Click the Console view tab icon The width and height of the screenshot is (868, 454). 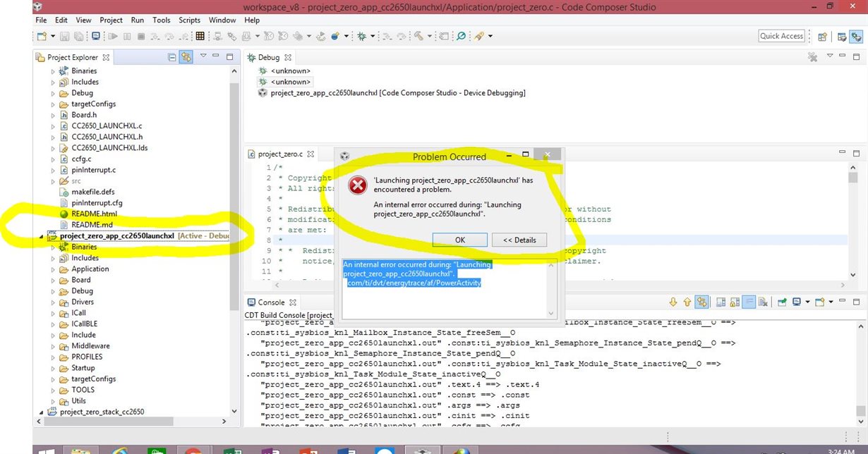click(251, 302)
